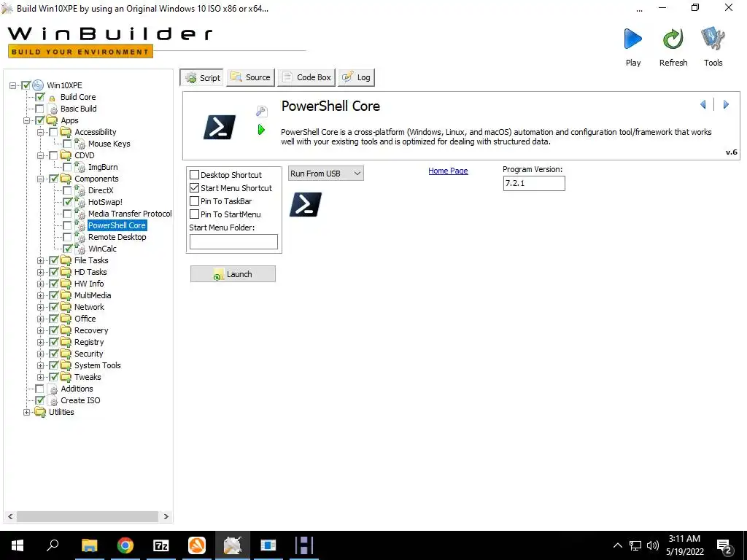
Task: Click the Create ISO script icon
Action: pyautogui.click(x=53, y=400)
